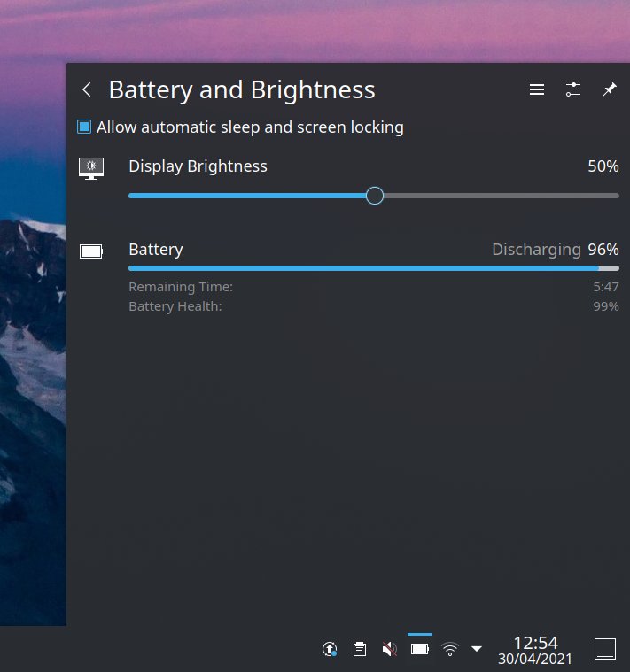This screenshot has width=630, height=672.
Task: Open the Wi-Fi networks tray icon
Action: click(x=450, y=649)
